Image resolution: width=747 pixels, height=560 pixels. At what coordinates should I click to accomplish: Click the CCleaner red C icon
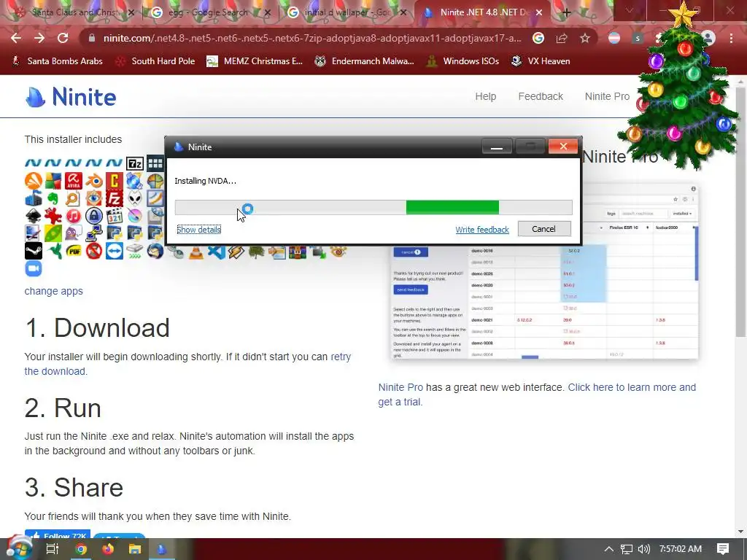coord(115,181)
